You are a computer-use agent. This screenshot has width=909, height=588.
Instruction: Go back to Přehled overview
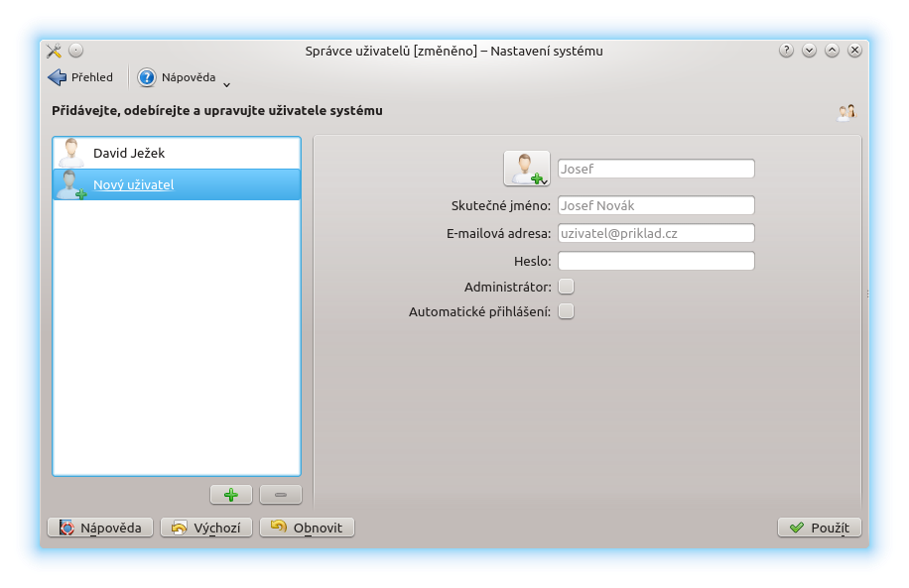[x=80, y=77]
